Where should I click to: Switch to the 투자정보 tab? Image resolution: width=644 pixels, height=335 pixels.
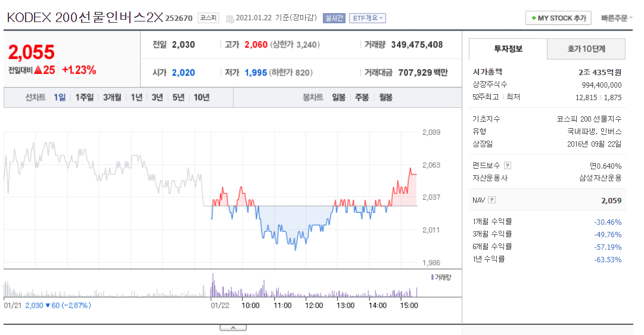[508, 49]
